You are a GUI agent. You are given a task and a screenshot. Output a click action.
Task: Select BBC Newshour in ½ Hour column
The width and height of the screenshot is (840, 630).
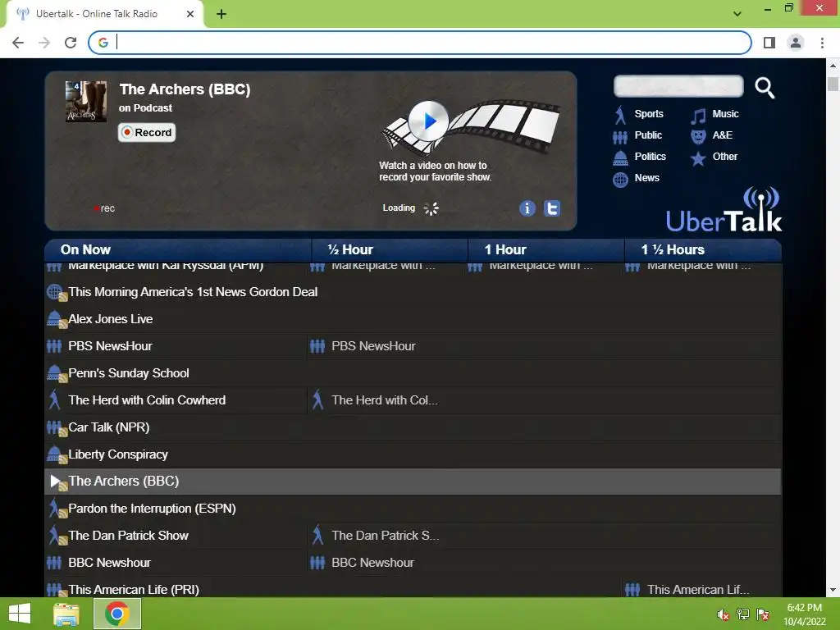(x=373, y=563)
